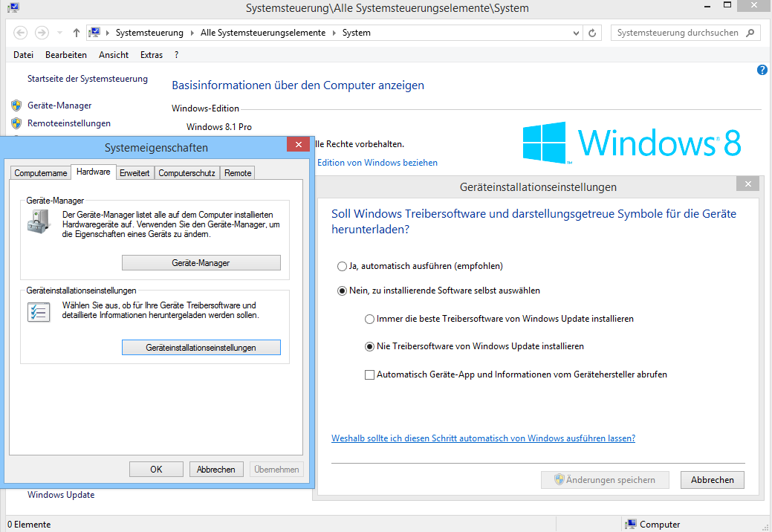Click the computer icon in address bar

[94, 33]
